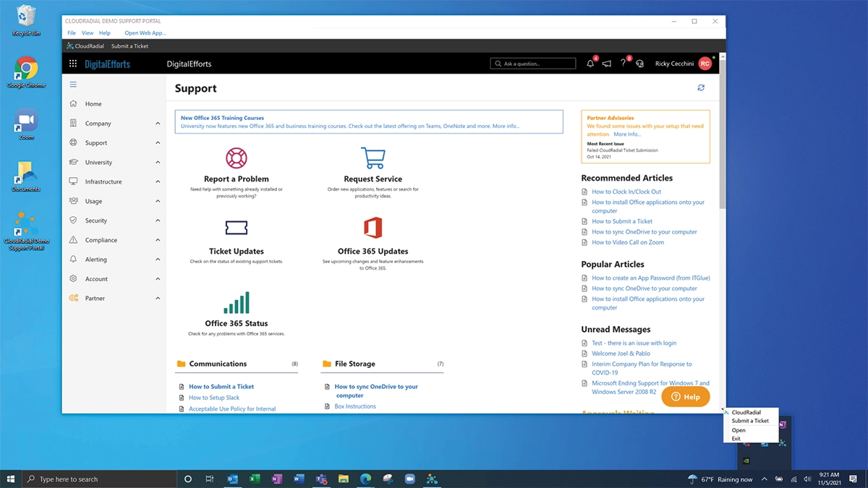Switch to Submit a Ticket tab
The width and height of the screenshot is (868, 488).
coord(129,46)
